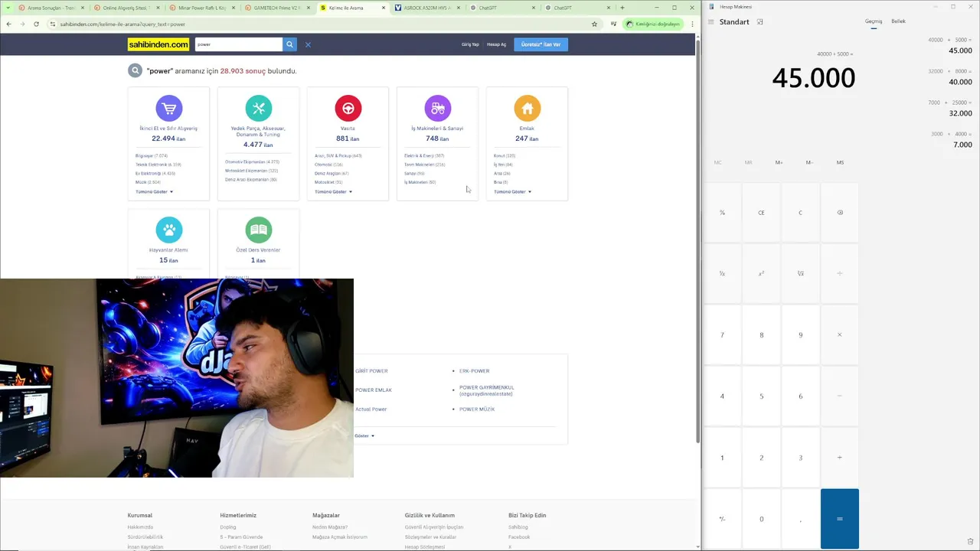
Task: Expand the Göster dropdown in stores box
Action: tap(364, 435)
